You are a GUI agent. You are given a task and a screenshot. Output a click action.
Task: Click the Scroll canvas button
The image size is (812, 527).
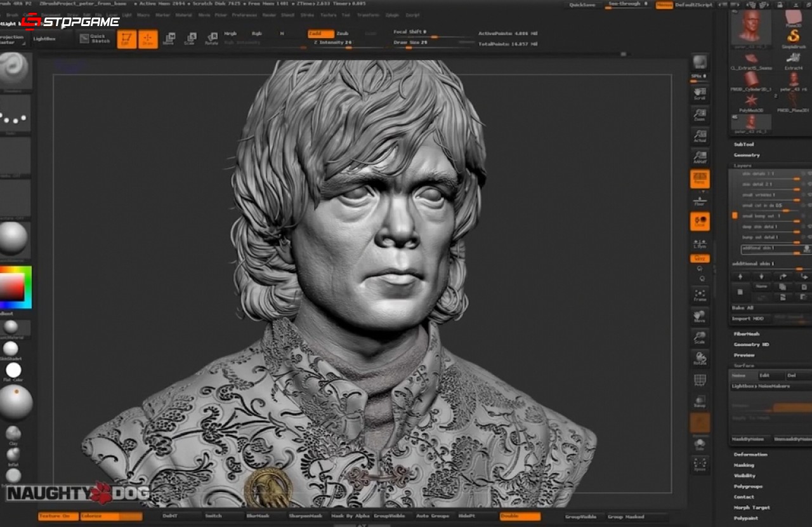click(700, 94)
